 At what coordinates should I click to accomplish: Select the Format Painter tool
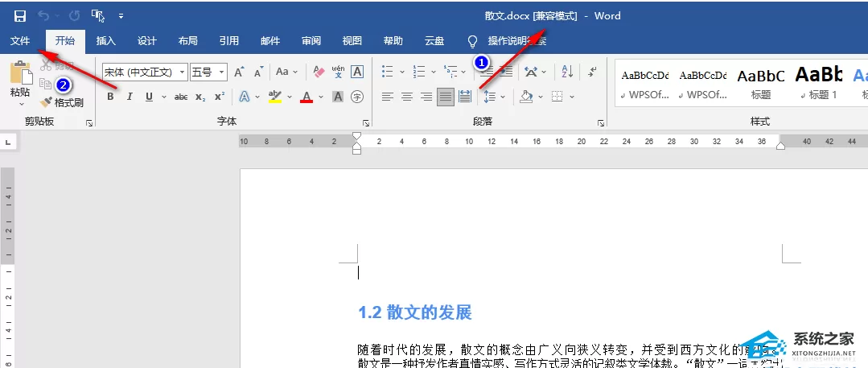coord(63,102)
